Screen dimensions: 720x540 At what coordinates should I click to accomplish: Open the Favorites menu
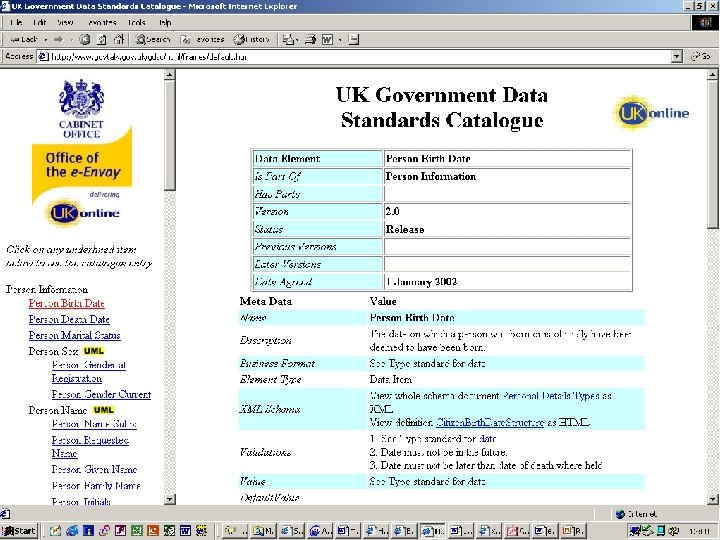pyautogui.click(x=102, y=22)
